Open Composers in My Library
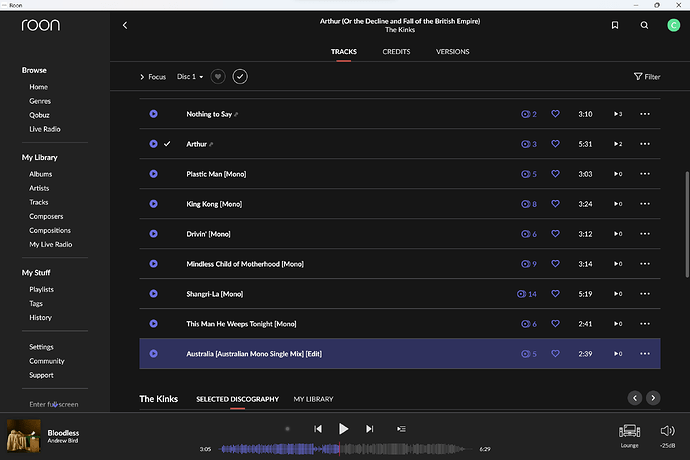690x460 pixels. pyautogui.click(x=46, y=217)
